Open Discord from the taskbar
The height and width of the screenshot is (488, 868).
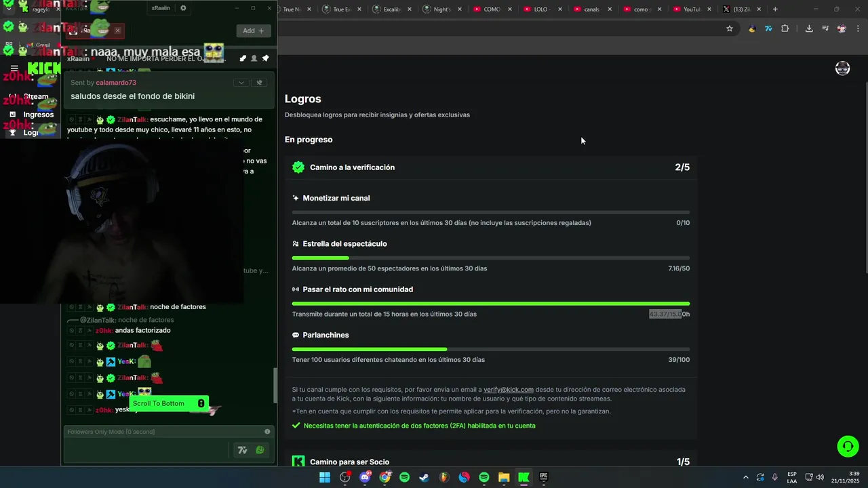(x=365, y=477)
